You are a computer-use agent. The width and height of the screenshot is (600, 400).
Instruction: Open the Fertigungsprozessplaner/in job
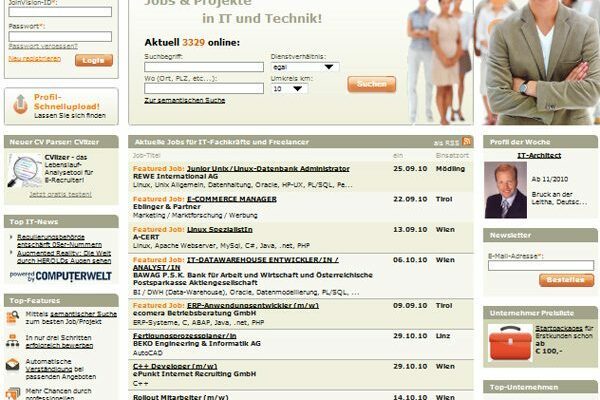point(184,336)
